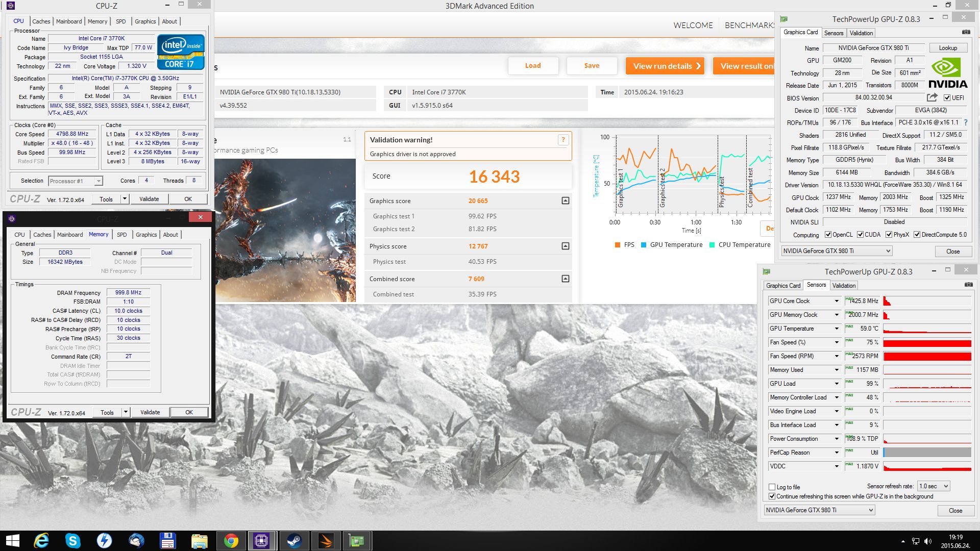This screenshot has width=980, height=551.
Task: Open the Windows Start button
Action: pyautogui.click(x=12, y=541)
